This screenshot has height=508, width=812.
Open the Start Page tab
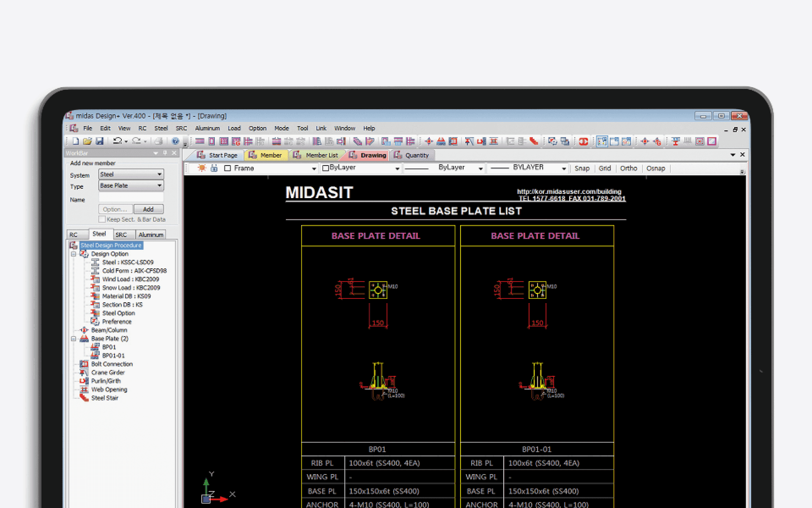click(x=218, y=155)
